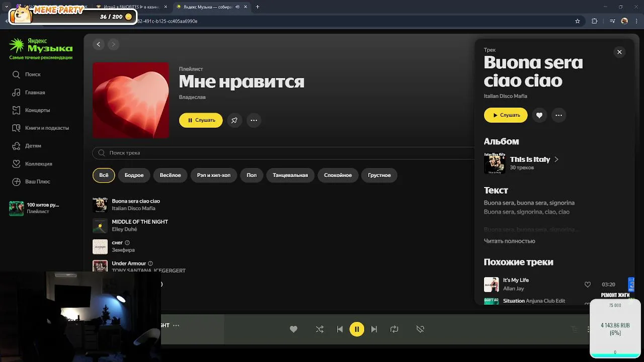The width and height of the screenshot is (644, 362).
Task: Pause playback in the player bar
Action: click(357, 329)
